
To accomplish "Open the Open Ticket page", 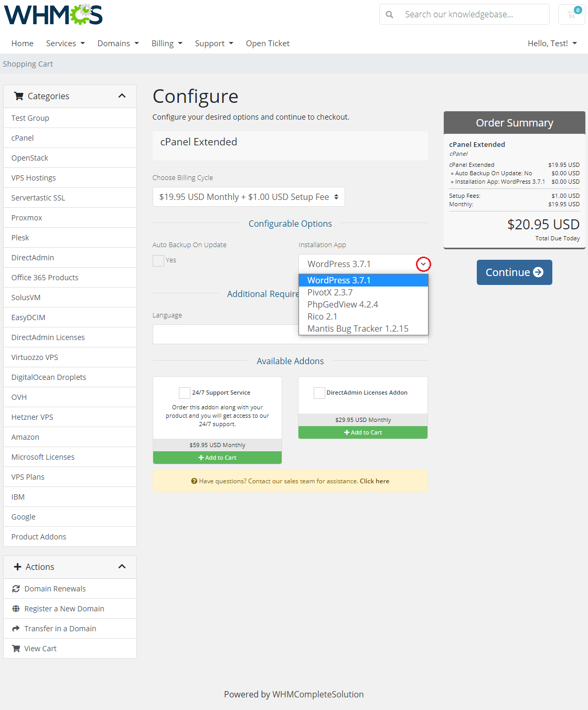I will click(268, 44).
